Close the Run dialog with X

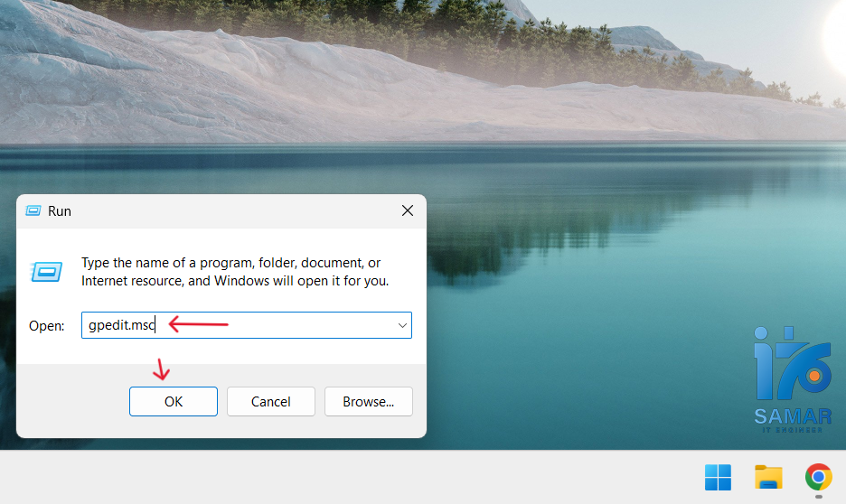click(x=408, y=210)
